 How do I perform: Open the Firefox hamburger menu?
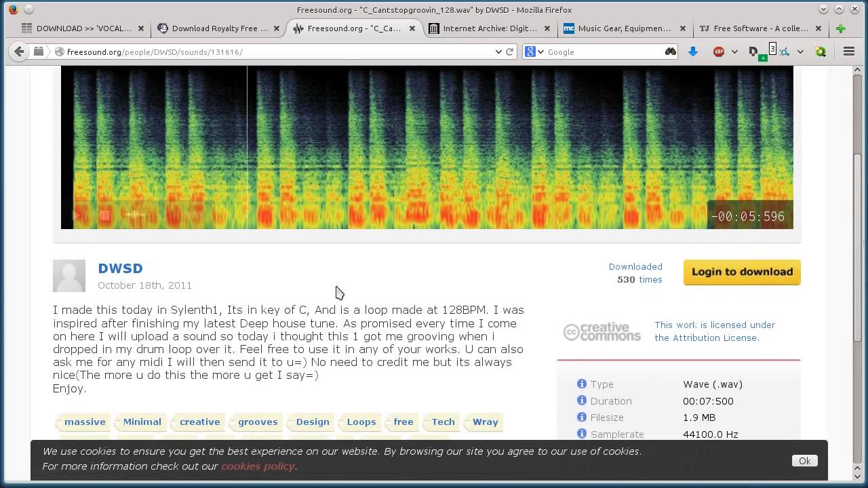coord(848,52)
